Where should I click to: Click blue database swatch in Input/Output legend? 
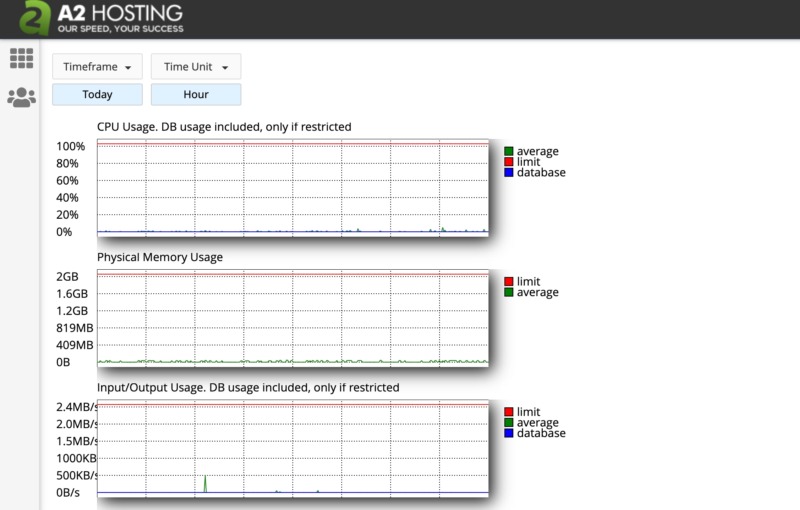(x=509, y=433)
